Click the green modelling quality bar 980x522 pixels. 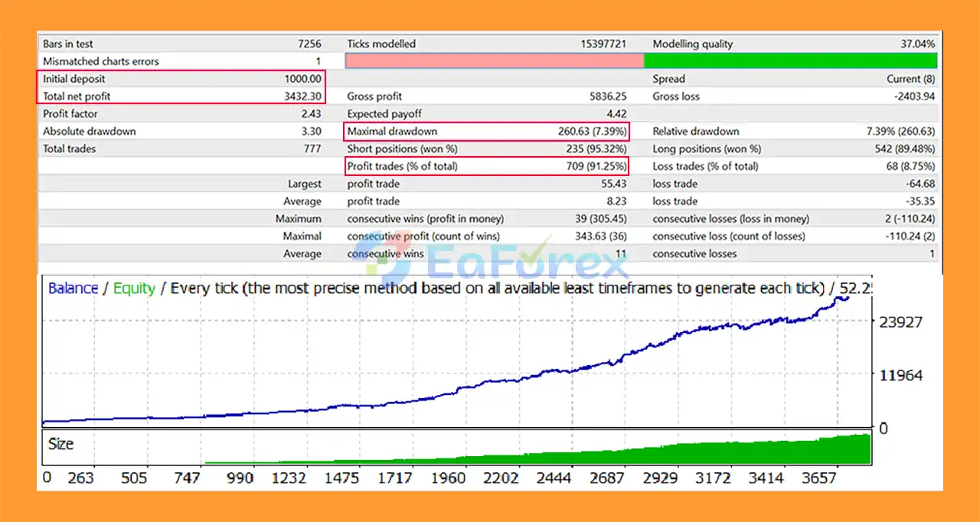(790, 61)
